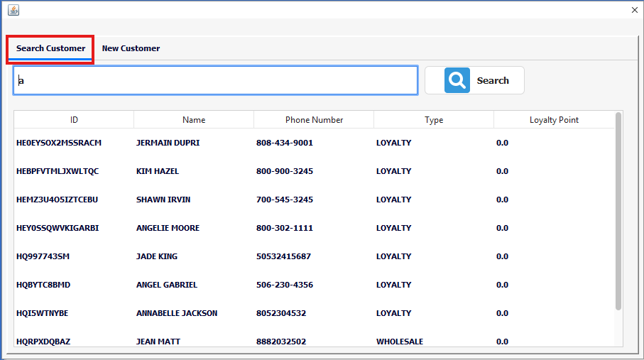Click the Name column header

click(194, 120)
